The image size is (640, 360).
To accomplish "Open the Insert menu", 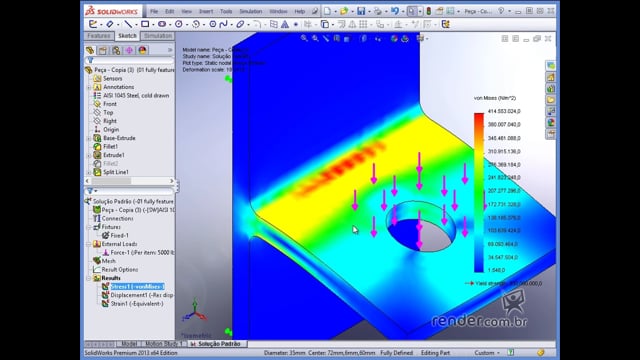I will 206,11.
